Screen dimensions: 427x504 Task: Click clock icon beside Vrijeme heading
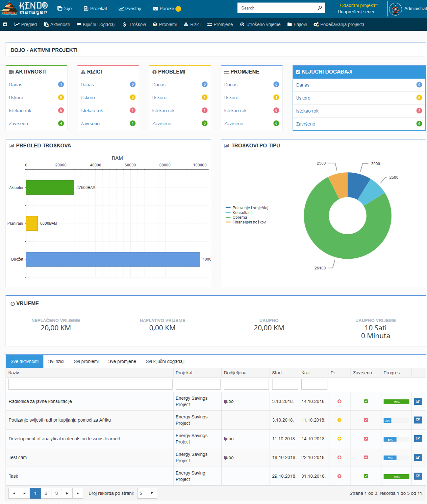[x=13, y=304]
